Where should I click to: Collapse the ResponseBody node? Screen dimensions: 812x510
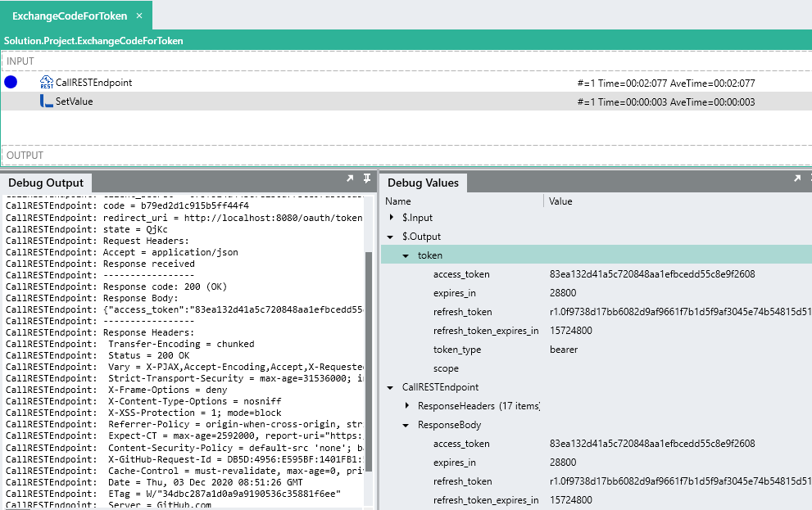click(407, 425)
